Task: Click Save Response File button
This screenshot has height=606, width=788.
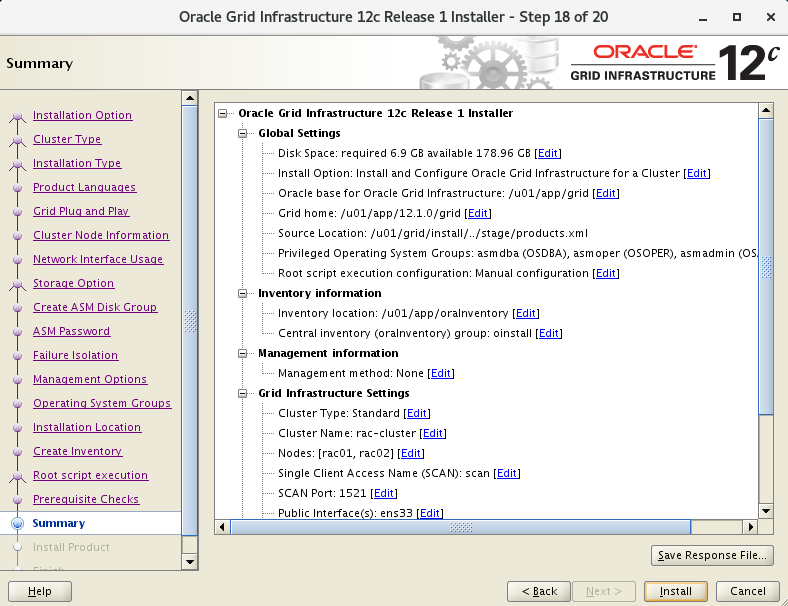Action: (x=711, y=555)
